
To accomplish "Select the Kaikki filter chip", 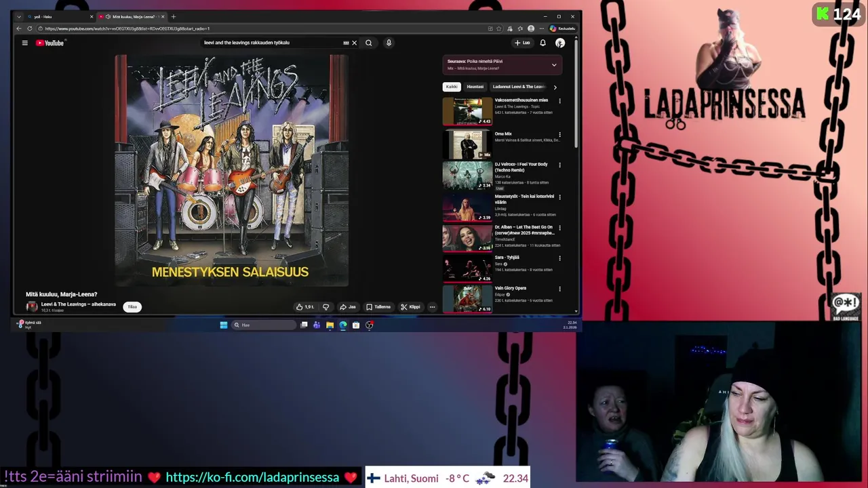I will coord(452,87).
